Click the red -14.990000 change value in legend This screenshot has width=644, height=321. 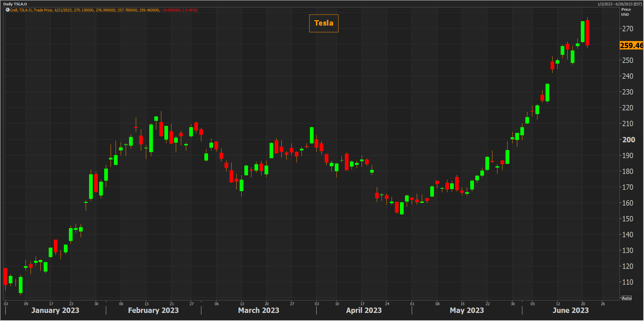[x=171, y=10]
